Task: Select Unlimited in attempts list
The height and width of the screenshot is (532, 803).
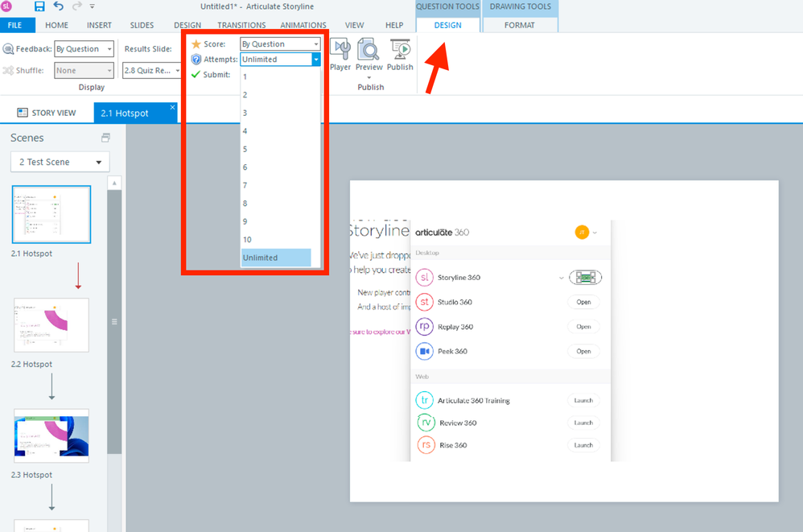Action: (276, 258)
